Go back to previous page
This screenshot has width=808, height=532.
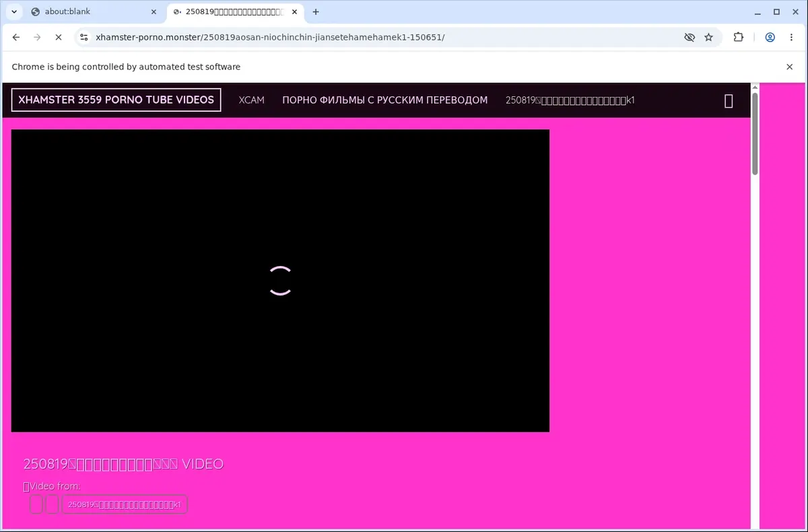[16, 38]
